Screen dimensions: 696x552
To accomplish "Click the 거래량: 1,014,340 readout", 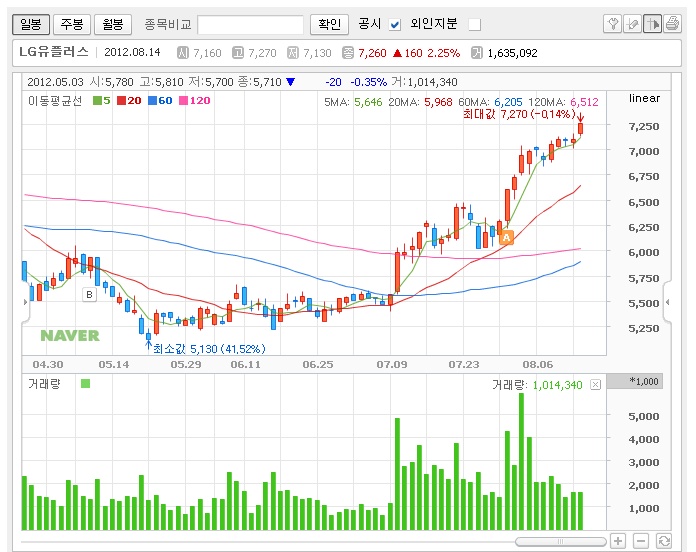I will tap(537, 385).
